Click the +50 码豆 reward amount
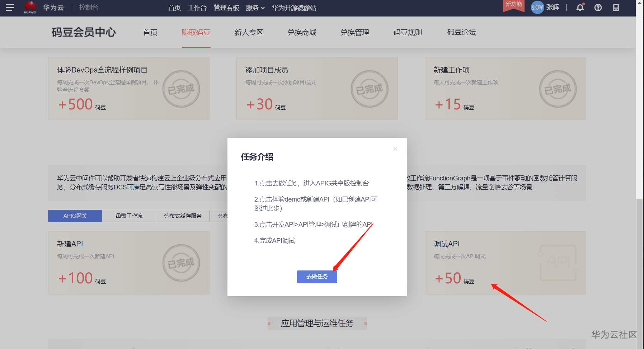Screen dimensions: 644x349 click(x=454, y=278)
